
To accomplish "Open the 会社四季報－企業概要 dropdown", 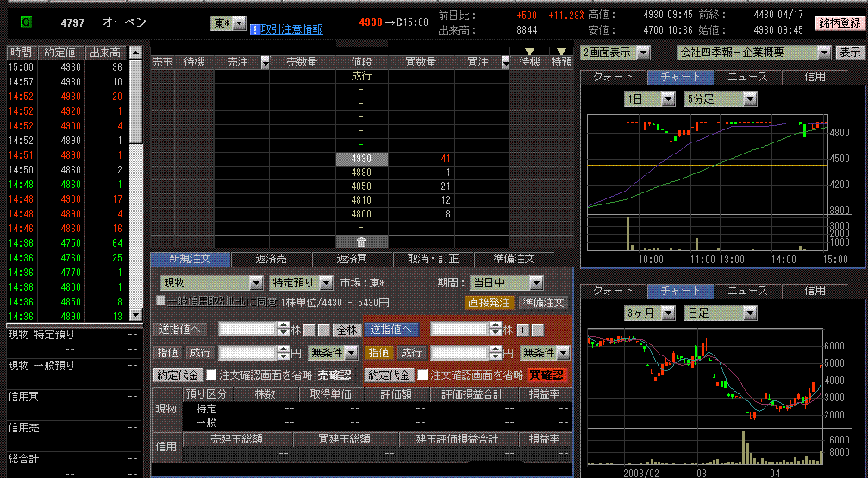I will [x=823, y=53].
